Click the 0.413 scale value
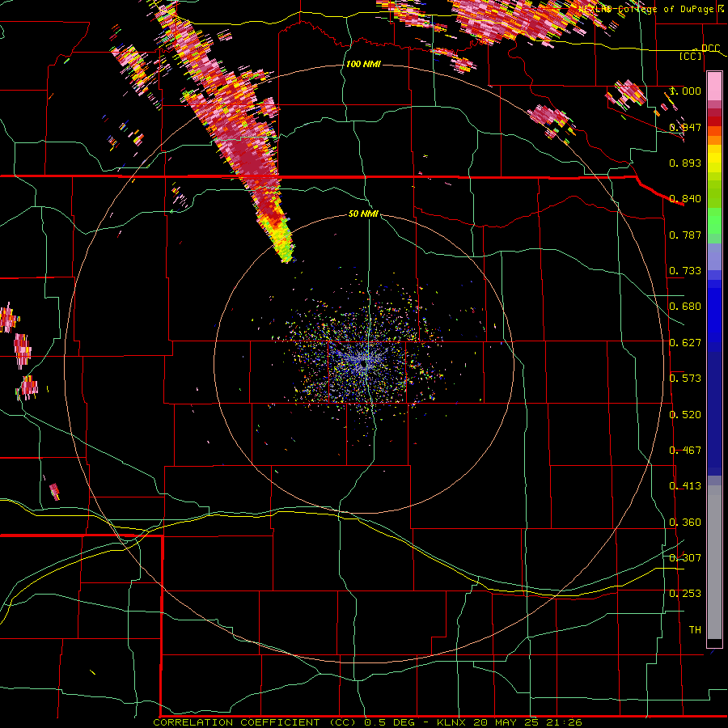This screenshot has width=728, height=728. (685, 486)
